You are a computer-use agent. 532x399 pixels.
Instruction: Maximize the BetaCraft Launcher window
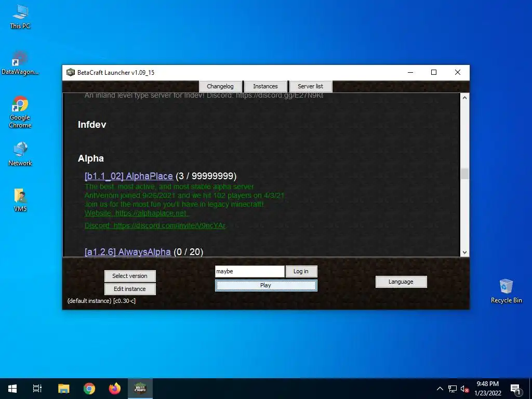click(x=434, y=72)
